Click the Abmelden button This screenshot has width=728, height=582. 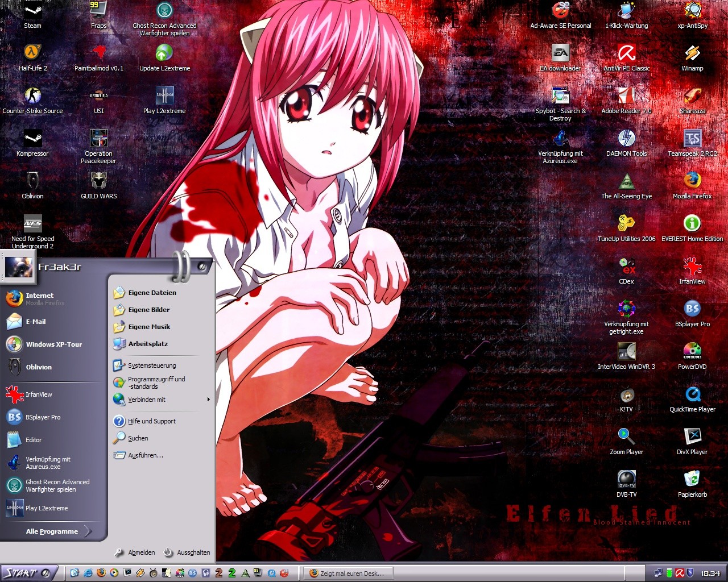pos(135,552)
